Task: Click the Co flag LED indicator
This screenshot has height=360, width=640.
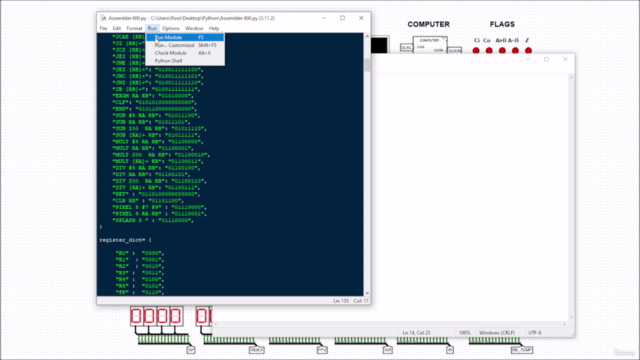Action: point(489,51)
